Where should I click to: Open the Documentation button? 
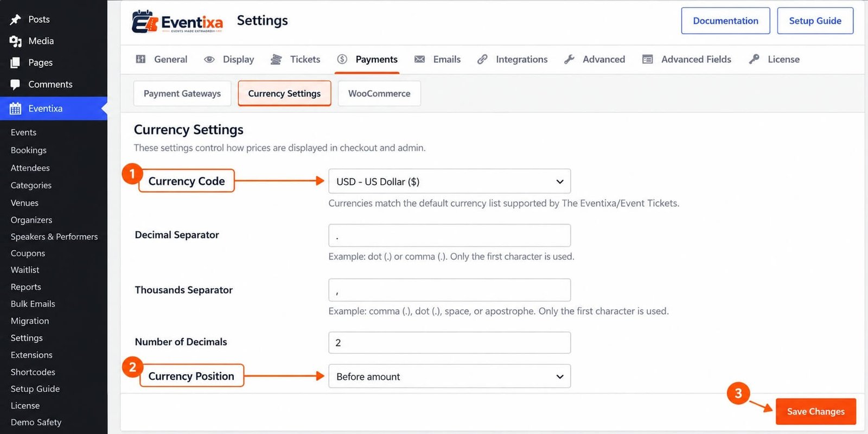pos(725,21)
